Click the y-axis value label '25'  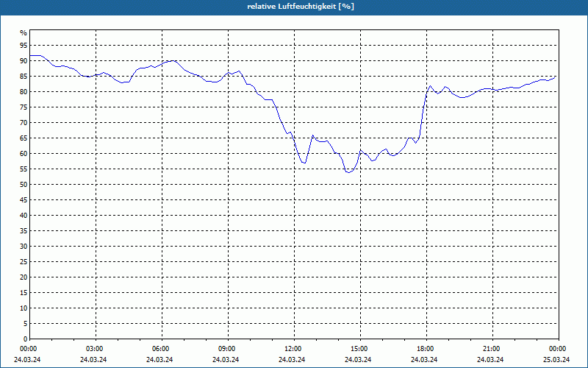tap(24, 262)
